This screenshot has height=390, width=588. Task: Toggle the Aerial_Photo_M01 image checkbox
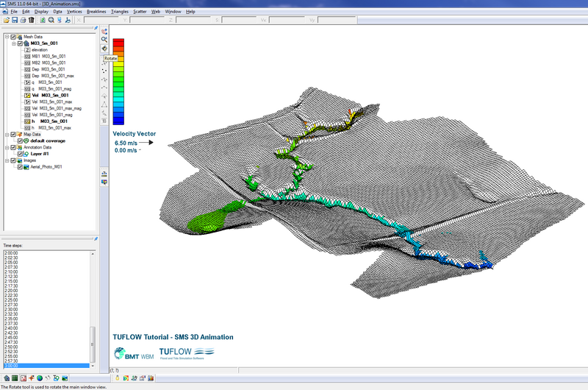[x=20, y=167]
